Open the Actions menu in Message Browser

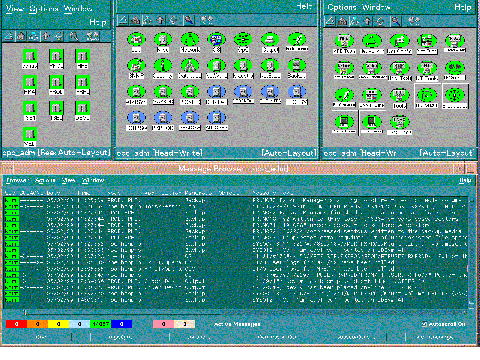click(x=45, y=180)
